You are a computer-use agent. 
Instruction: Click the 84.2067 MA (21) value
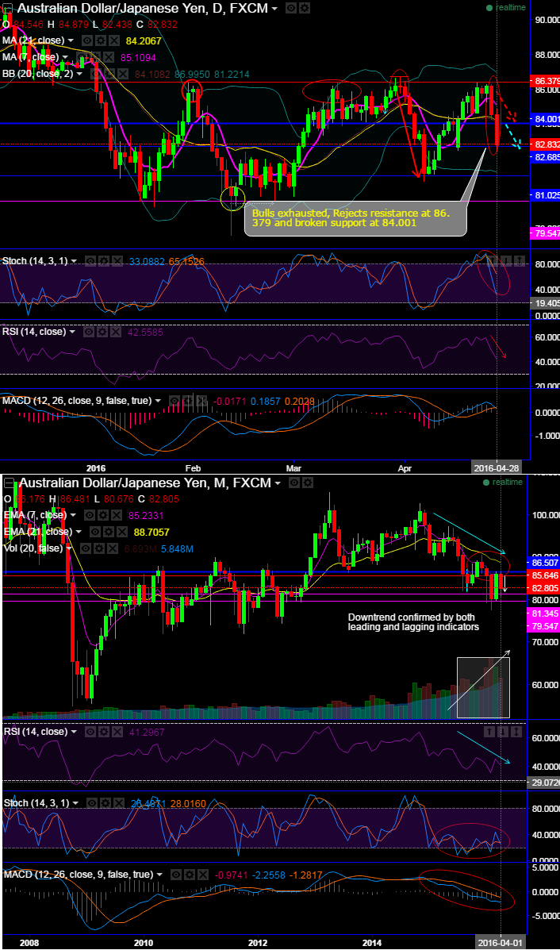point(144,41)
